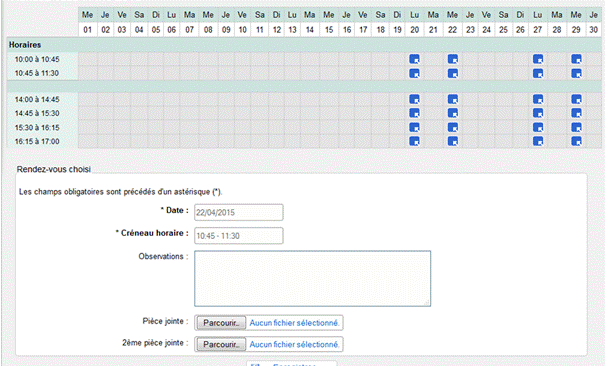Screen dimensions: 605x366
Task: Choose the 10:45 à 11:30 slot on Wednesday 22
Action: 453,73
